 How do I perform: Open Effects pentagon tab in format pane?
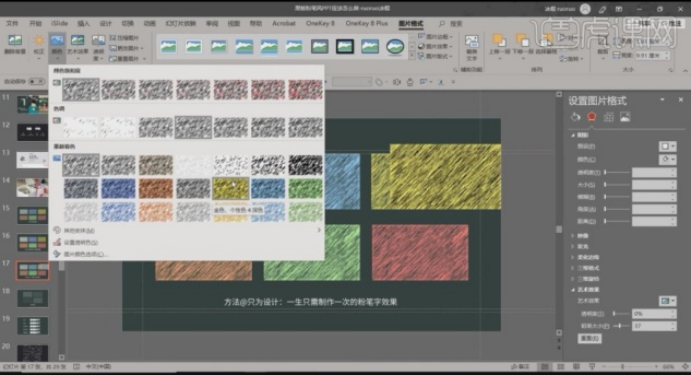pyautogui.click(x=591, y=117)
